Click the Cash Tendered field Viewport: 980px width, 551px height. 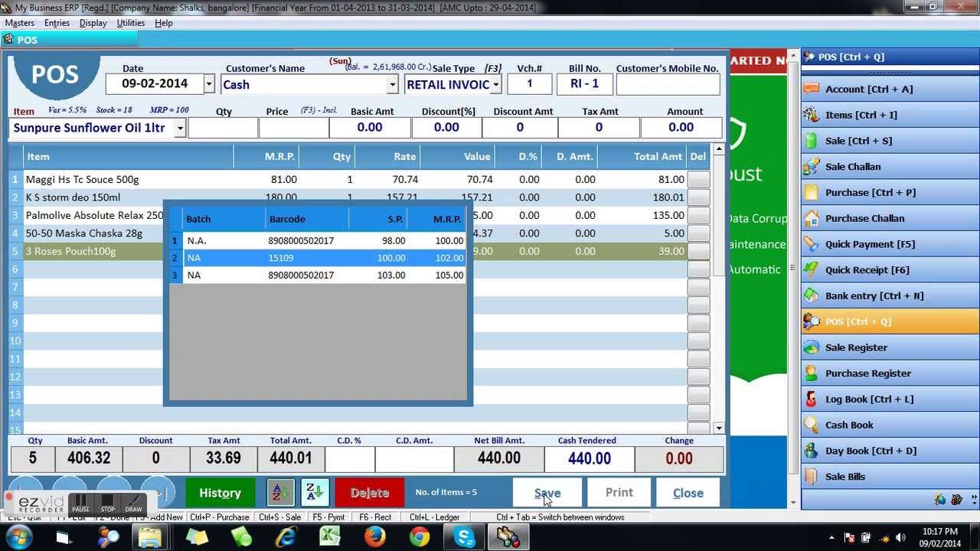(x=589, y=459)
